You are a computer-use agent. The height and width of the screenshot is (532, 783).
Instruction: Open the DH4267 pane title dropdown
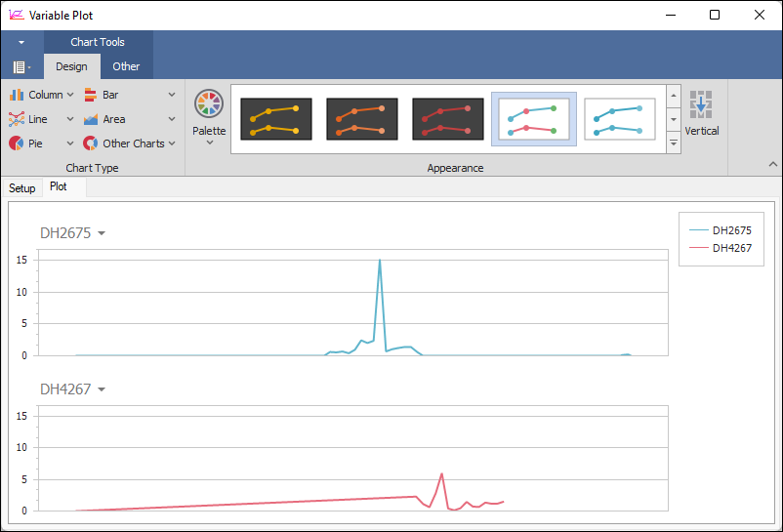pos(102,389)
